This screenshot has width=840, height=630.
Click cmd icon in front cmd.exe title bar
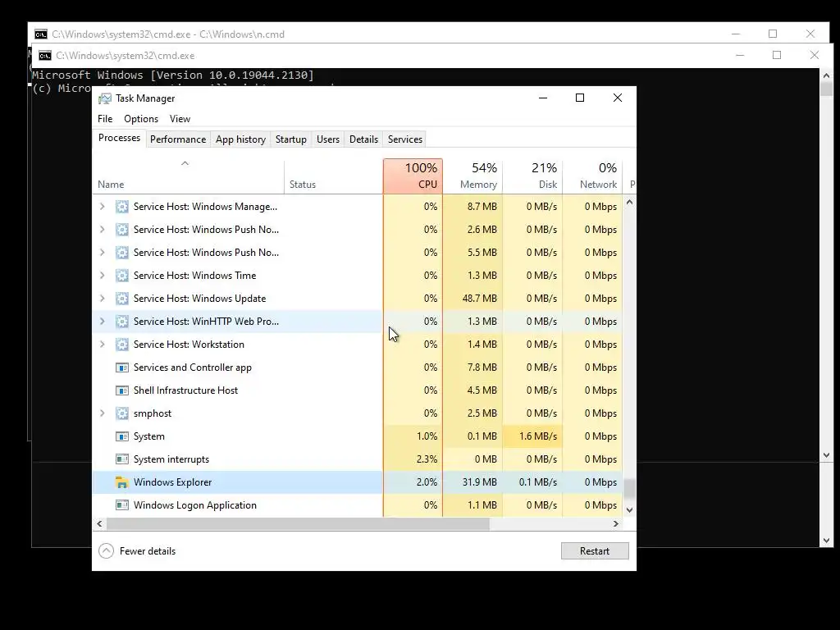(x=45, y=56)
